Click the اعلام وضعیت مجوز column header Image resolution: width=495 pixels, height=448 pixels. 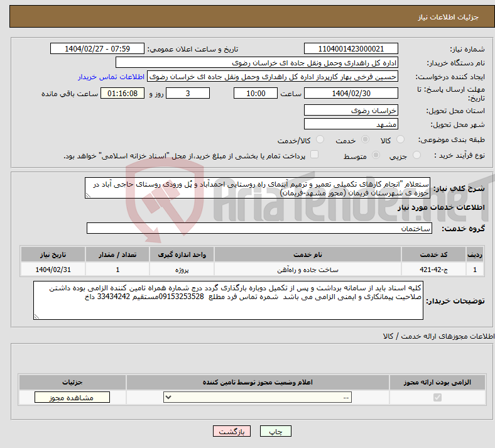point(258,382)
